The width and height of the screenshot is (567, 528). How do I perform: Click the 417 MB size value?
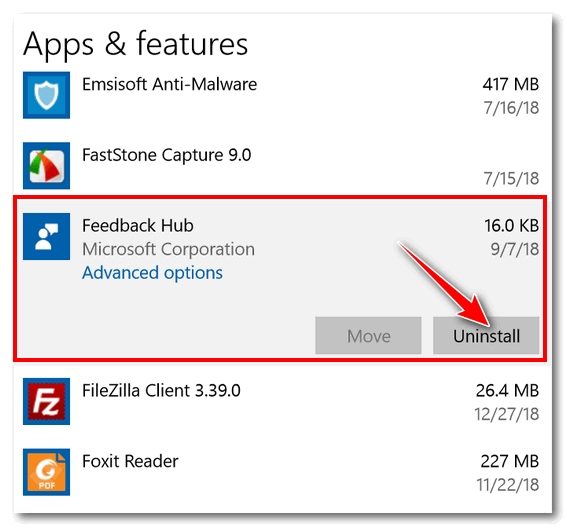[x=511, y=84]
